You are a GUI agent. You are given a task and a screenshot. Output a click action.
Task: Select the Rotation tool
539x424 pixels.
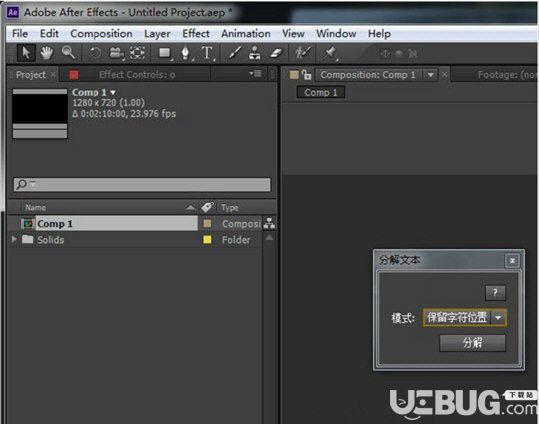(x=95, y=53)
